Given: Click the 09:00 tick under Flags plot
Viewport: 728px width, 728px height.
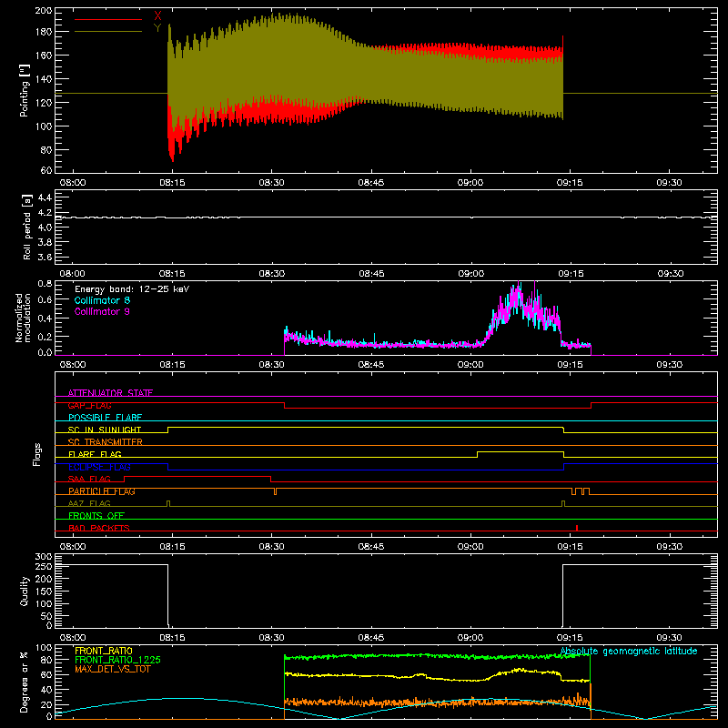Looking at the screenshot, I should (x=470, y=547).
